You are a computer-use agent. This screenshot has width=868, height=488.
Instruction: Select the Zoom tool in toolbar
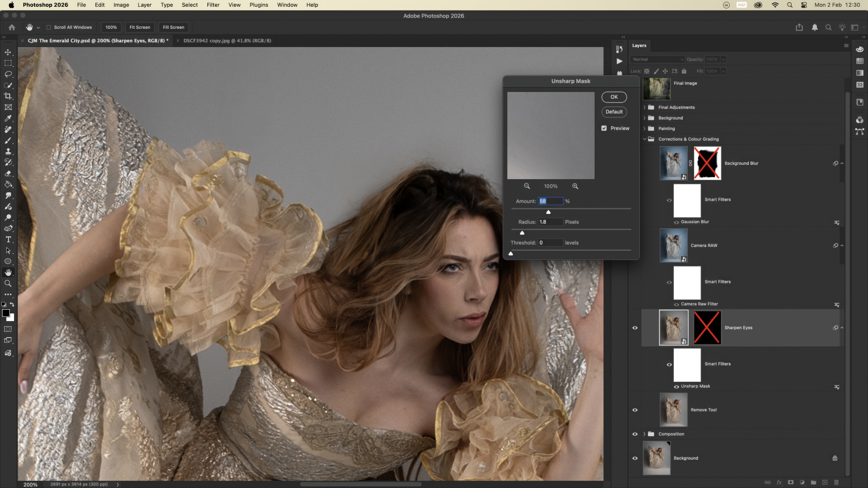pyautogui.click(x=8, y=283)
